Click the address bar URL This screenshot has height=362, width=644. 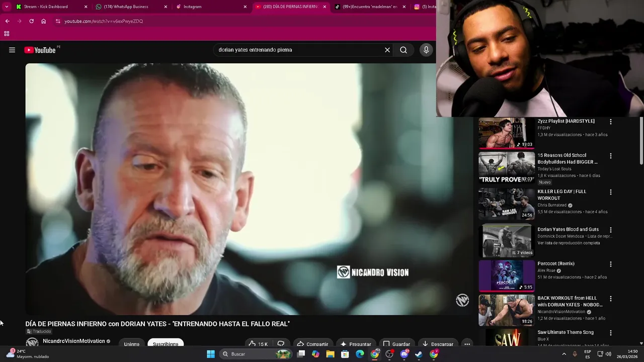coord(104,21)
